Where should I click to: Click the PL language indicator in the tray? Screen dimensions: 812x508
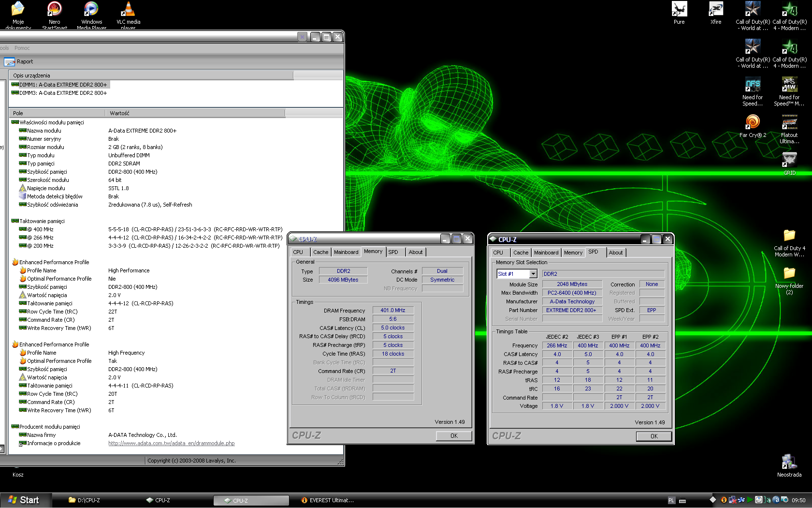671,500
